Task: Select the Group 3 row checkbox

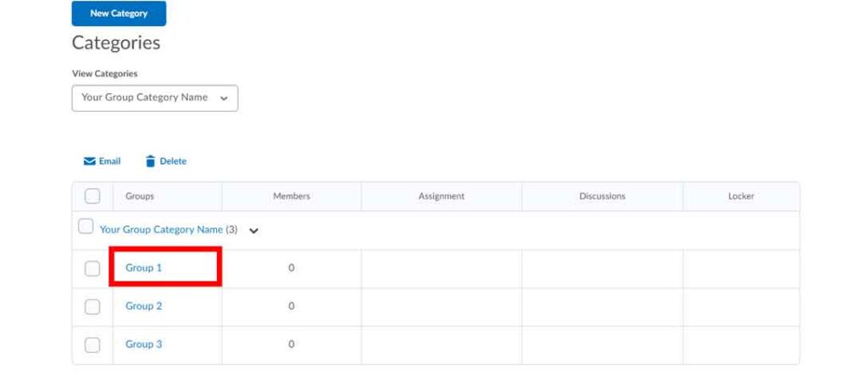Action: pyautogui.click(x=92, y=344)
